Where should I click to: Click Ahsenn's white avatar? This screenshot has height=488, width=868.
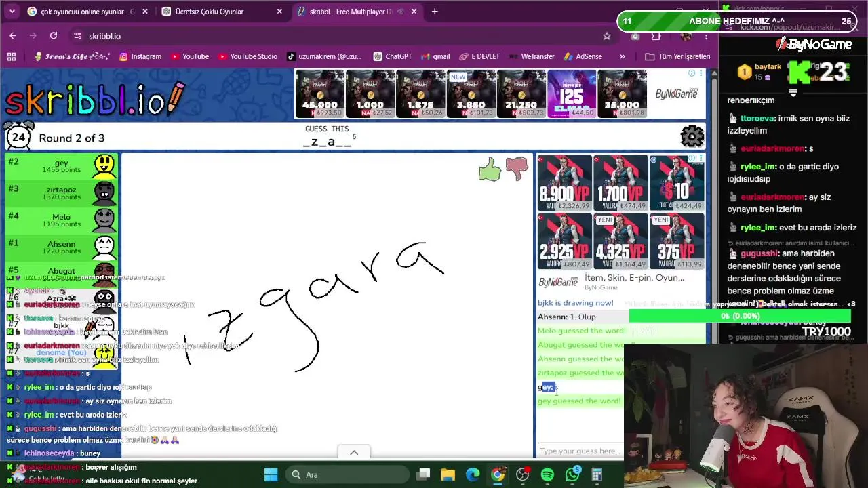click(x=104, y=247)
